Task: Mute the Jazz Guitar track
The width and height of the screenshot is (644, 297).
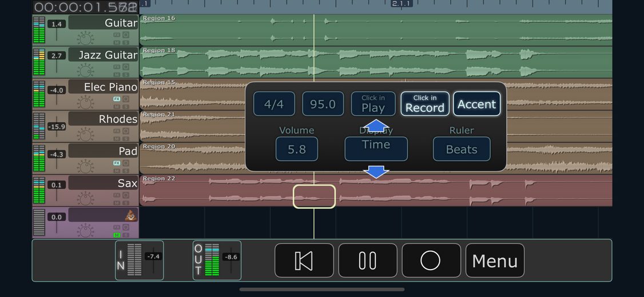Action: click(x=117, y=74)
